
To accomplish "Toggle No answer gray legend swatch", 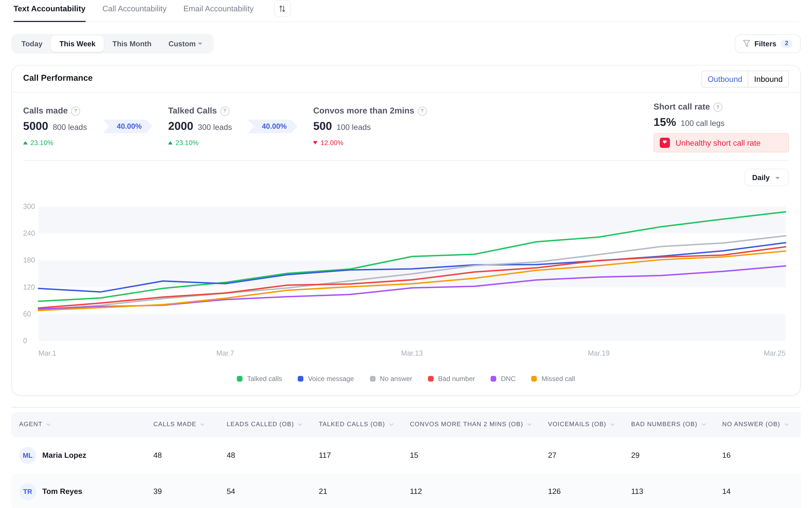I will click(x=372, y=379).
